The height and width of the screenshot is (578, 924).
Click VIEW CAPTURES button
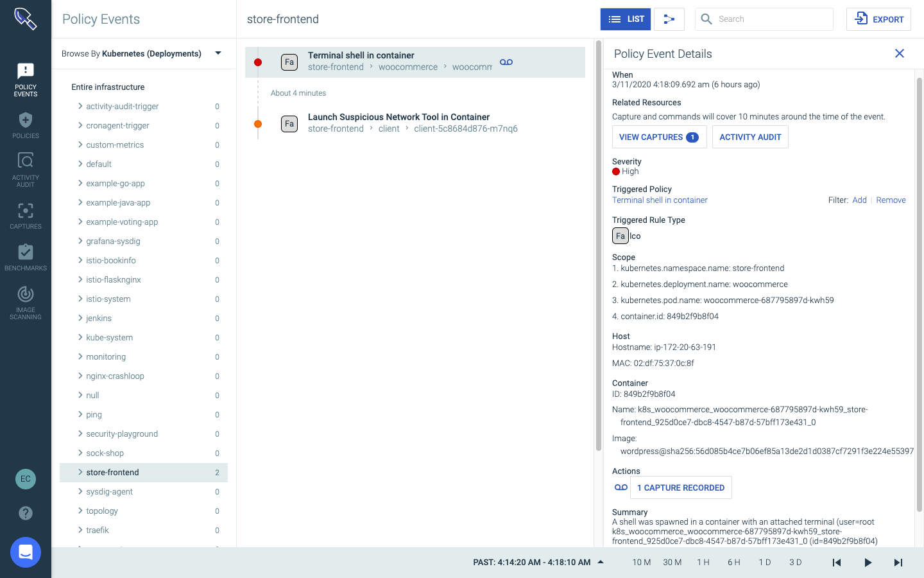click(x=659, y=137)
